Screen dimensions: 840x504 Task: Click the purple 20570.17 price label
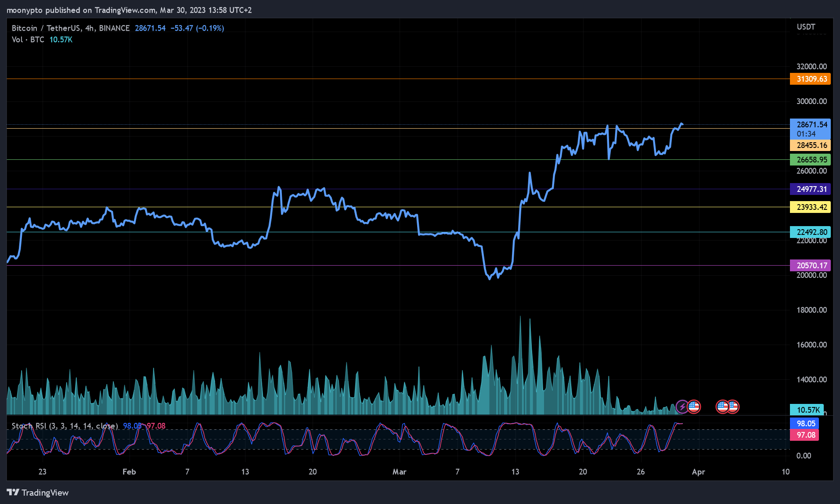pos(810,266)
